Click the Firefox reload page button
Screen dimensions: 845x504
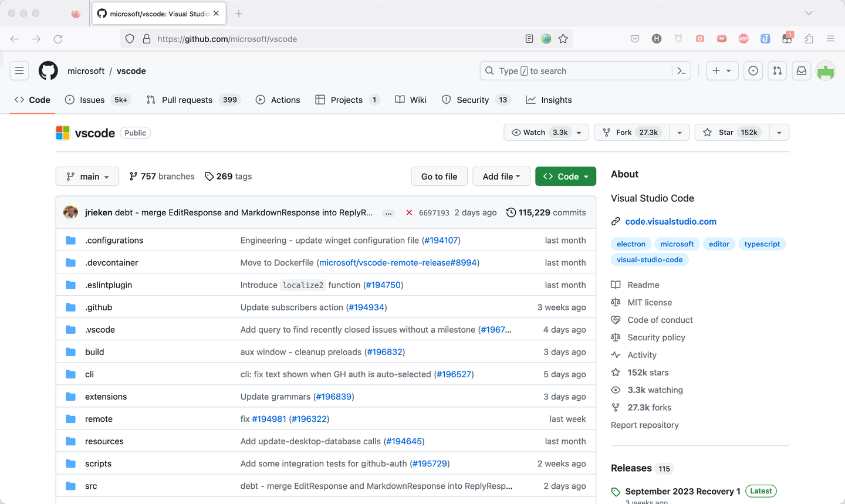58,39
